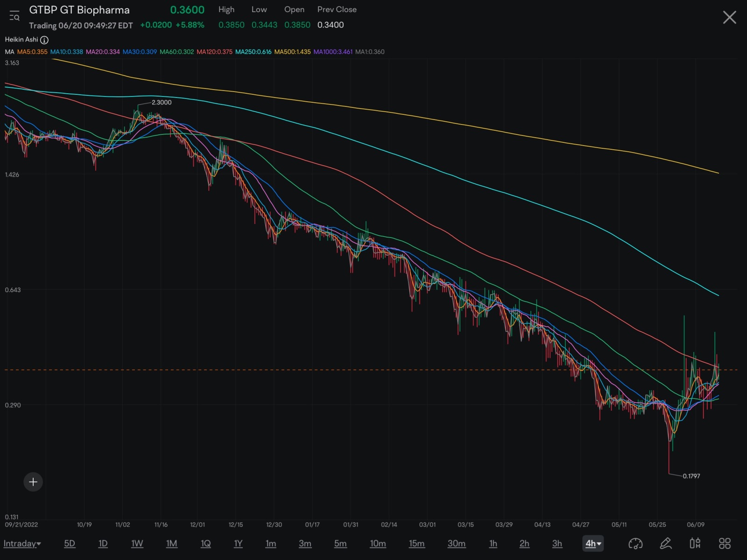Click the +5.88% change value
This screenshot has width=747, height=560.
click(x=190, y=25)
